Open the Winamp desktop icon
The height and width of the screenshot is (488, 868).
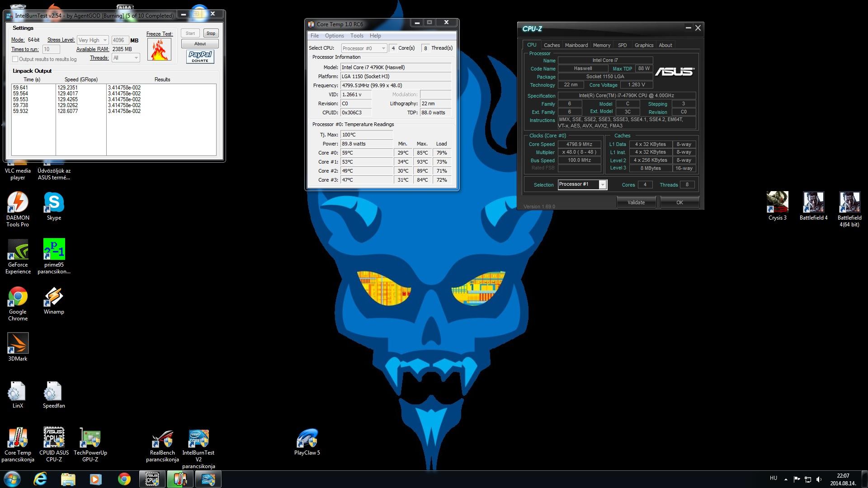[54, 300]
